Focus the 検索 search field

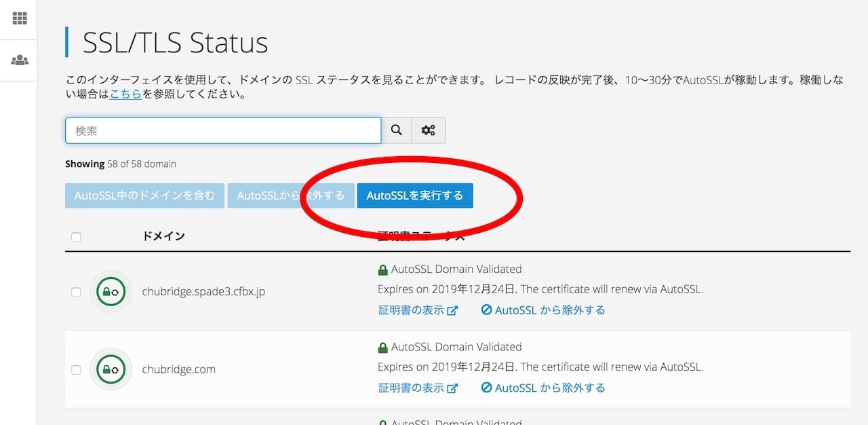(x=223, y=130)
